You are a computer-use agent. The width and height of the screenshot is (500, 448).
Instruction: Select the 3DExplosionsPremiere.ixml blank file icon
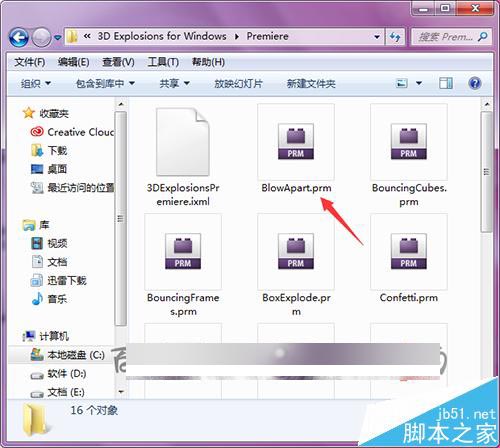click(x=183, y=142)
